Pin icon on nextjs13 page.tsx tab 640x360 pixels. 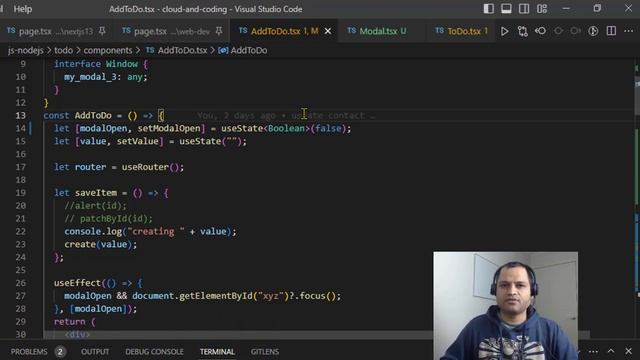102,31
